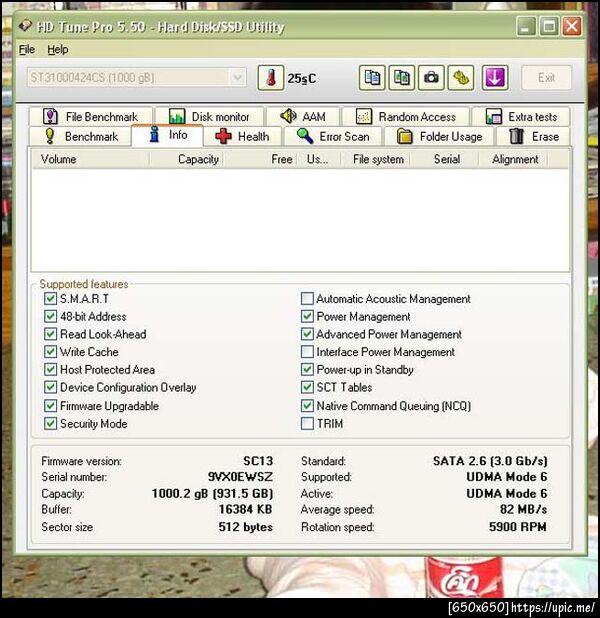
Task: Open the File Benchmark tab
Action: point(91,117)
